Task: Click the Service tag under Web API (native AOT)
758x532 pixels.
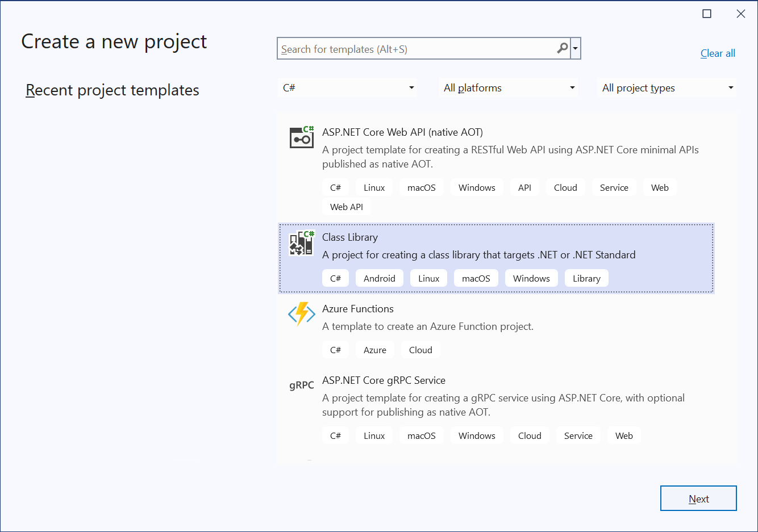Action: [x=614, y=187]
